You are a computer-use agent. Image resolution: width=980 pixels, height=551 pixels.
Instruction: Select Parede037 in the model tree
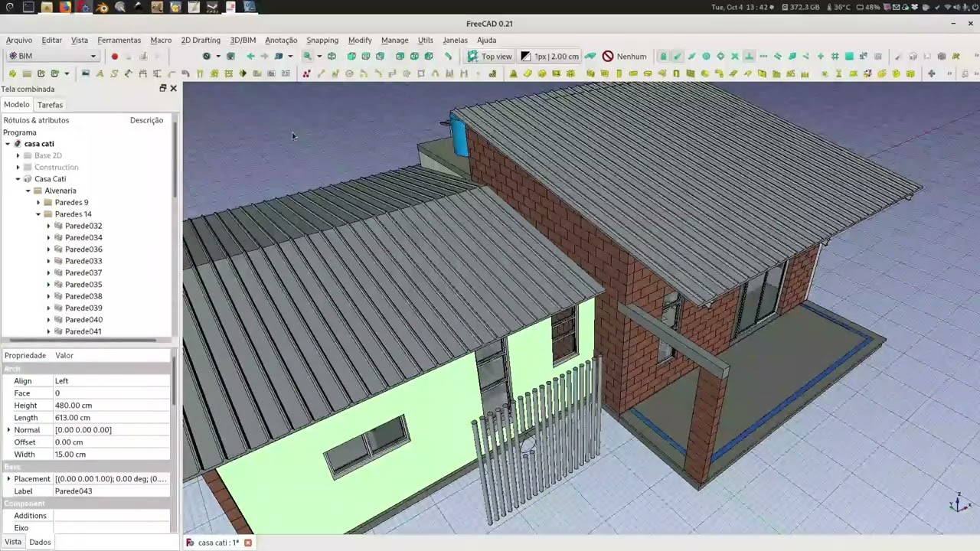pos(83,272)
